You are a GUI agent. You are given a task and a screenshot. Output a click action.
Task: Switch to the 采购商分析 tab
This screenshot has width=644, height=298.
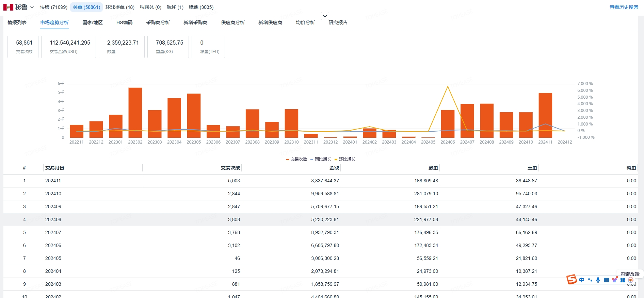point(158,22)
